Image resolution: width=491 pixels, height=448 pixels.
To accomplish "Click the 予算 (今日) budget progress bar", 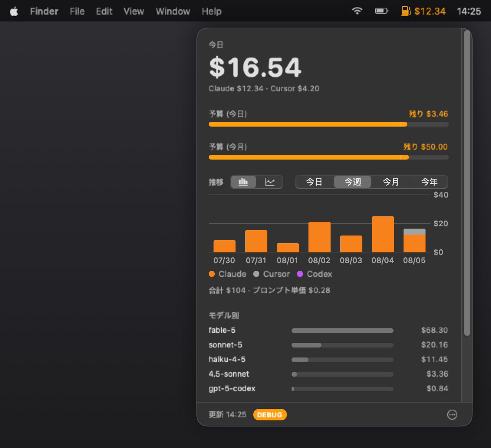I will pyautogui.click(x=328, y=124).
